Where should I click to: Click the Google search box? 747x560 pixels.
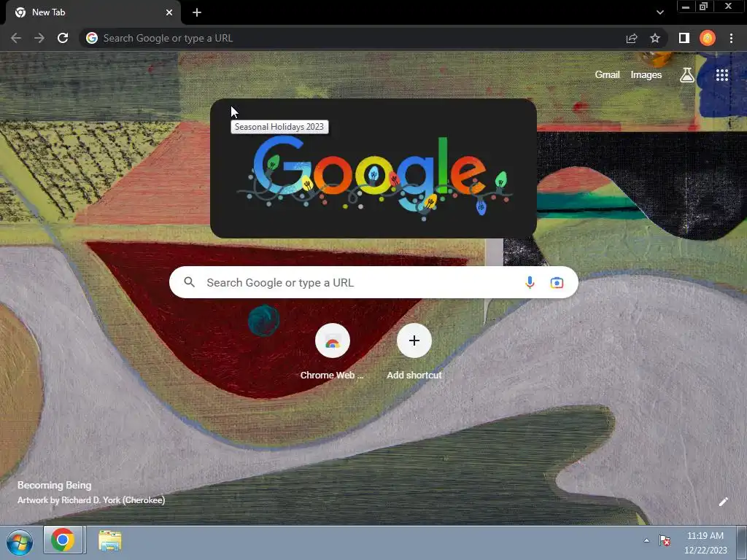373,282
